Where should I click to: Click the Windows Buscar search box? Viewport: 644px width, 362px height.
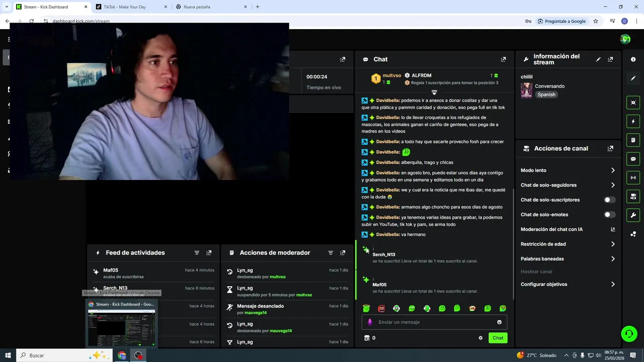click(x=64, y=355)
